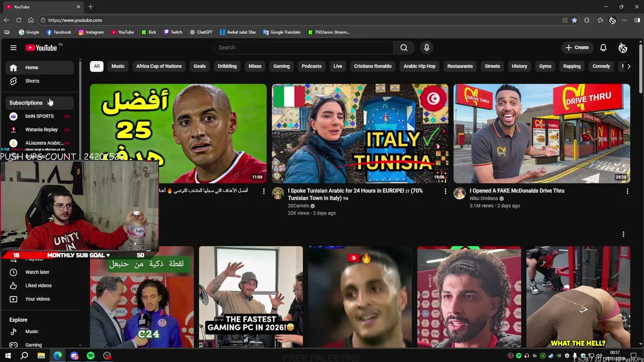Open Watch later playlist
This screenshot has height=362, width=644.
pyautogui.click(x=40, y=272)
